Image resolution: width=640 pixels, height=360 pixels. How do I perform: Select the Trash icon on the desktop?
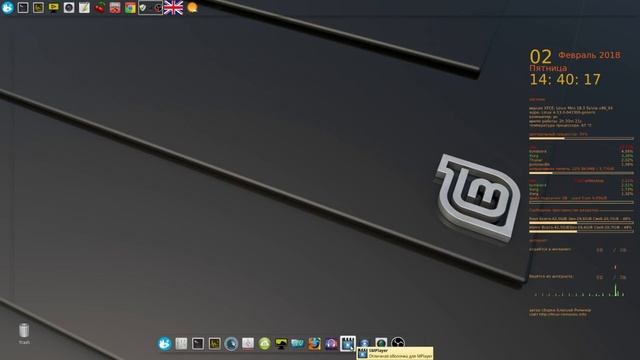tap(24, 333)
